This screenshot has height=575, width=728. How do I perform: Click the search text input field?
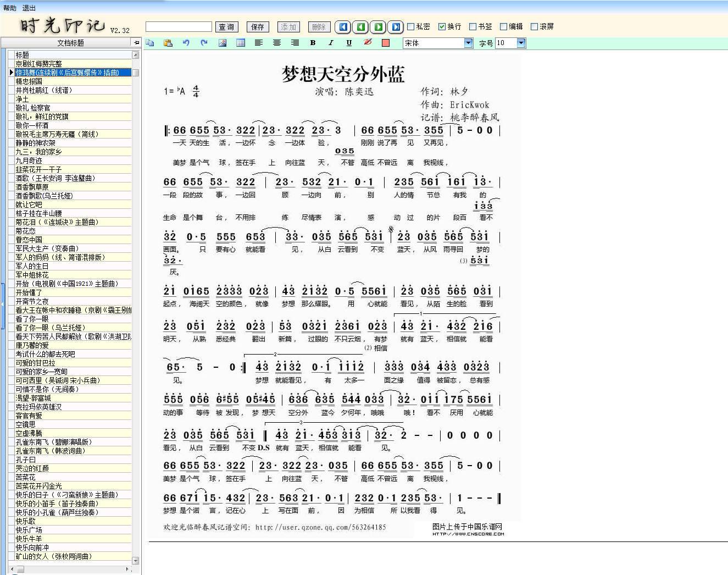[x=179, y=26]
